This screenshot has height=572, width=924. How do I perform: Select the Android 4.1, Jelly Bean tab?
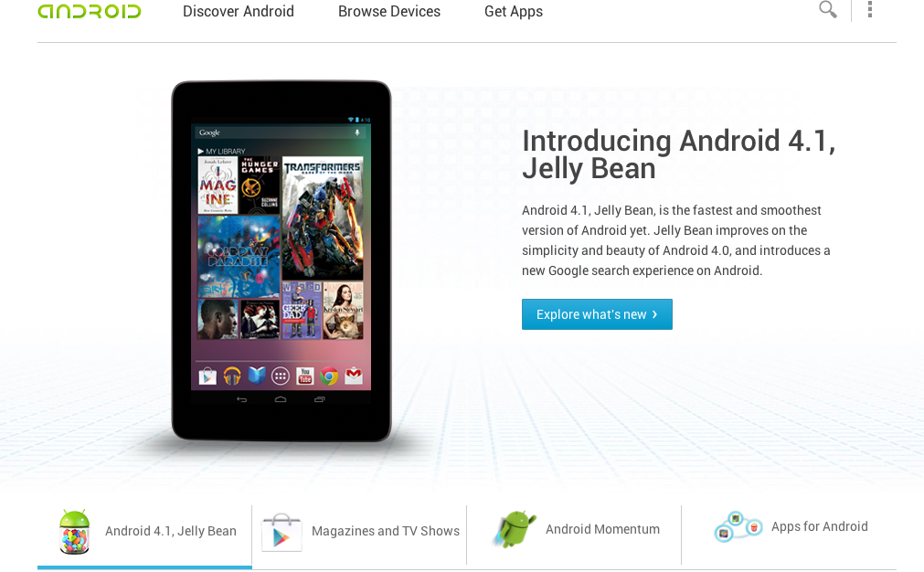click(145, 535)
